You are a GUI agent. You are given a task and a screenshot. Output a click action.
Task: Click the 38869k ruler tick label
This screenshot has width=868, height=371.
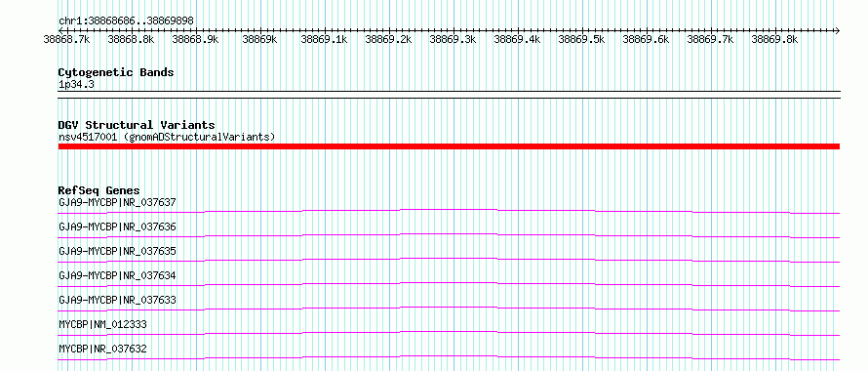[259, 39]
